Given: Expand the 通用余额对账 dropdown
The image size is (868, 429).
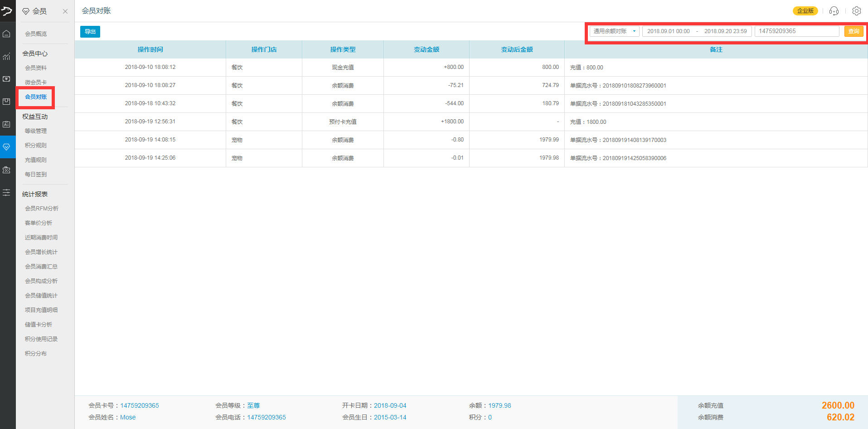Looking at the screenshot, I should [615, 31].
